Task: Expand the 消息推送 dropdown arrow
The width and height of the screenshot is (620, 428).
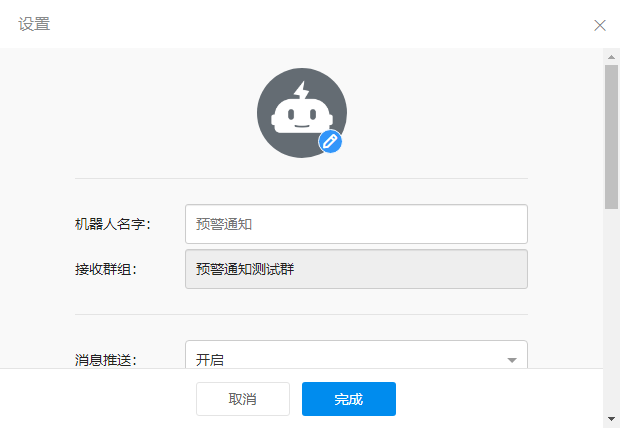Action: tap(511, 360)
